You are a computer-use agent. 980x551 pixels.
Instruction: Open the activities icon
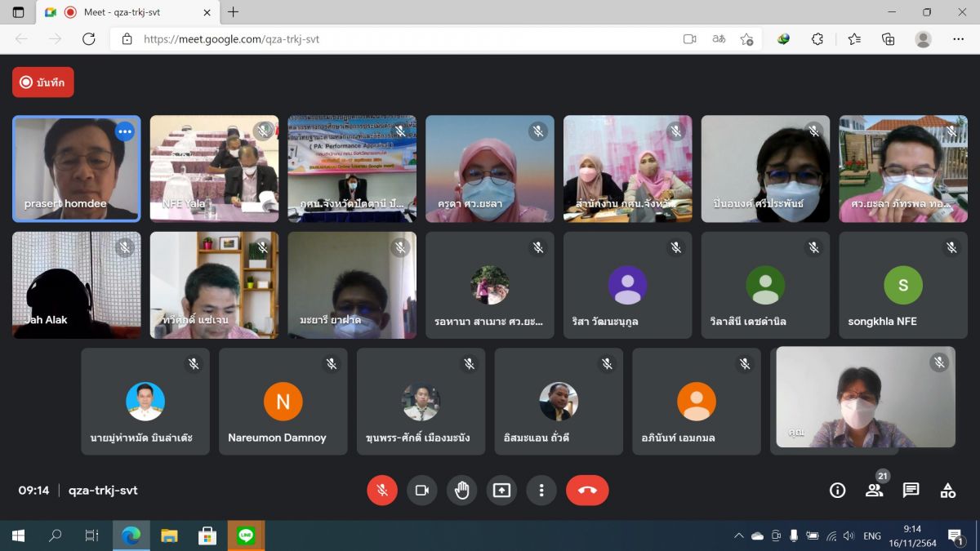pyautogui.click(x=947, y=490)
